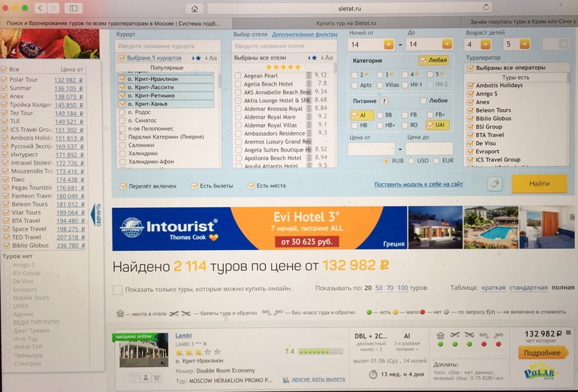This screenshot has width=578, height=392.
Task: Enable the BB meal type checkbox
Action: pyautogui.click(x=380, y=115)
